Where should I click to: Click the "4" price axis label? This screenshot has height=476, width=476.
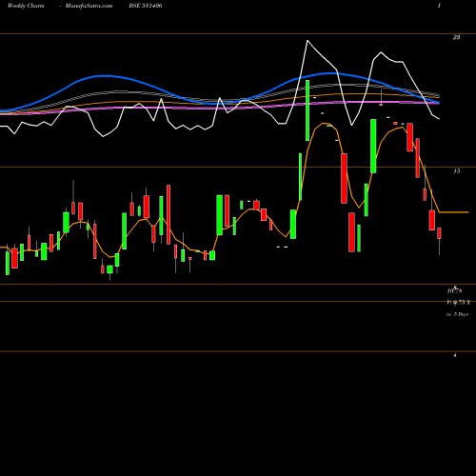[455, 355]
